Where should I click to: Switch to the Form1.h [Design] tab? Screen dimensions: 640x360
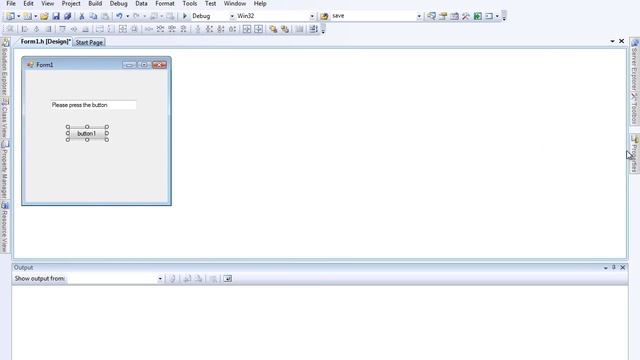tap(46, 42)
